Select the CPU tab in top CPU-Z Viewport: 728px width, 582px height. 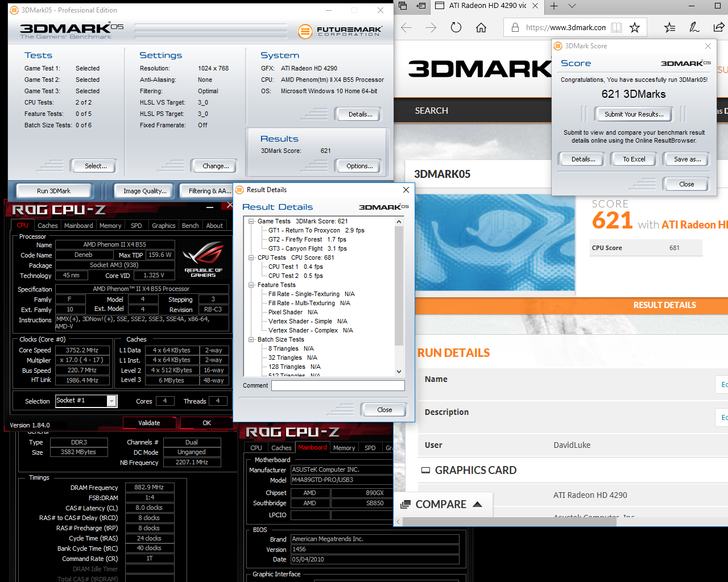[x=23, y=225]
